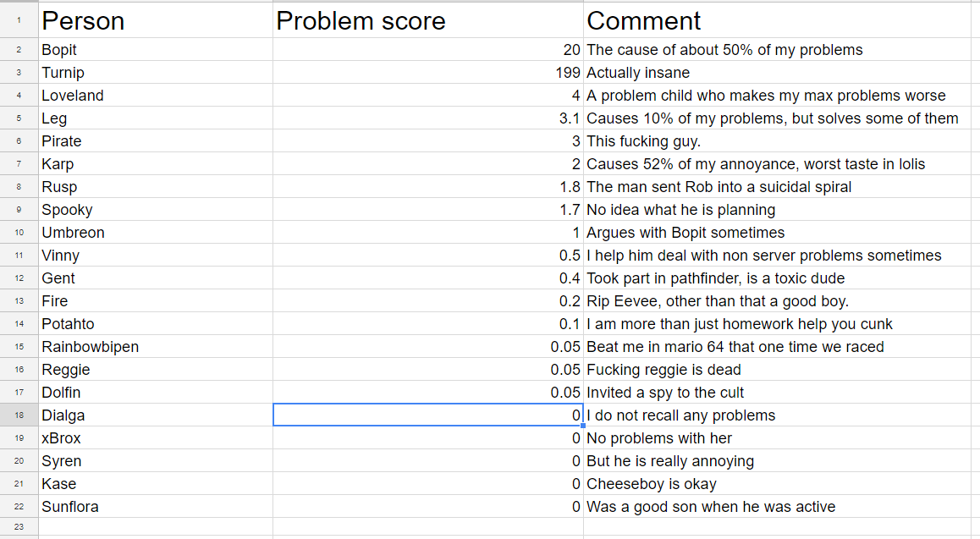Click the comment 'Actually insane'
The width and height of the screenshot is (980, 539).
click(638, 73)
